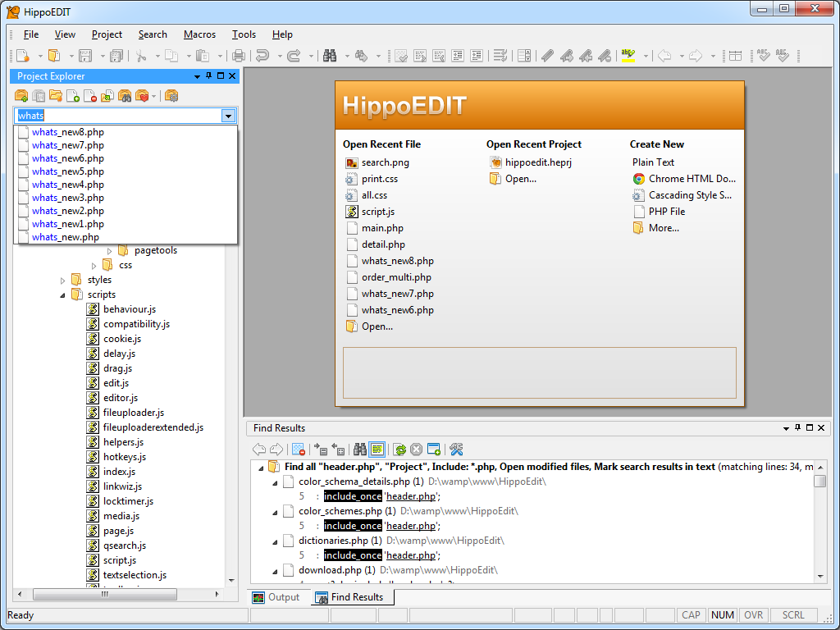Toggle the NUM status bar indicator
The width and height of the screenshot is (840, 630).
coord(722,615)
